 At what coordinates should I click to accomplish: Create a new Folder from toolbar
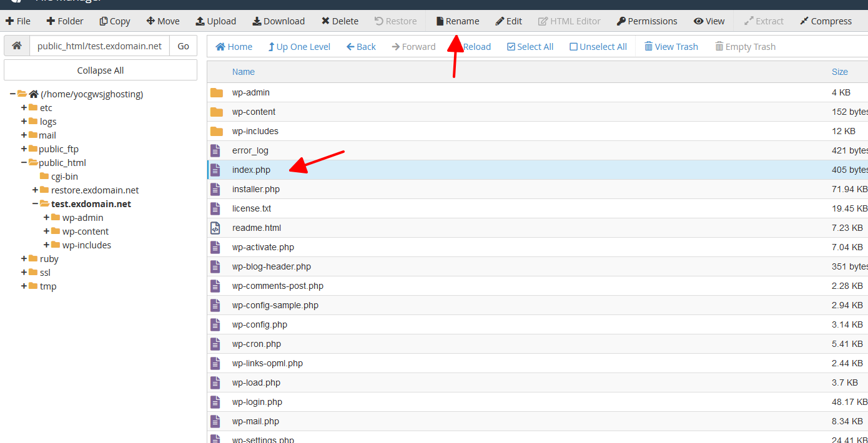[65, 21]
